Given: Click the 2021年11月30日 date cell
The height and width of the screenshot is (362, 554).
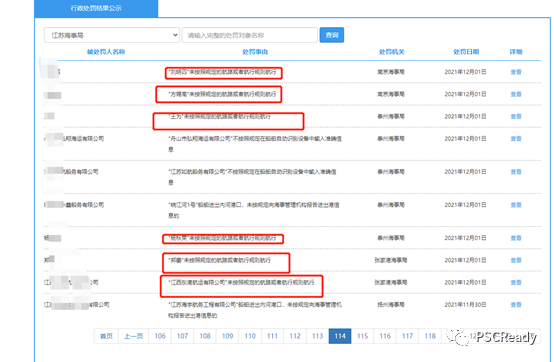Looking at the screenshot, I should [x=465, y=305].
